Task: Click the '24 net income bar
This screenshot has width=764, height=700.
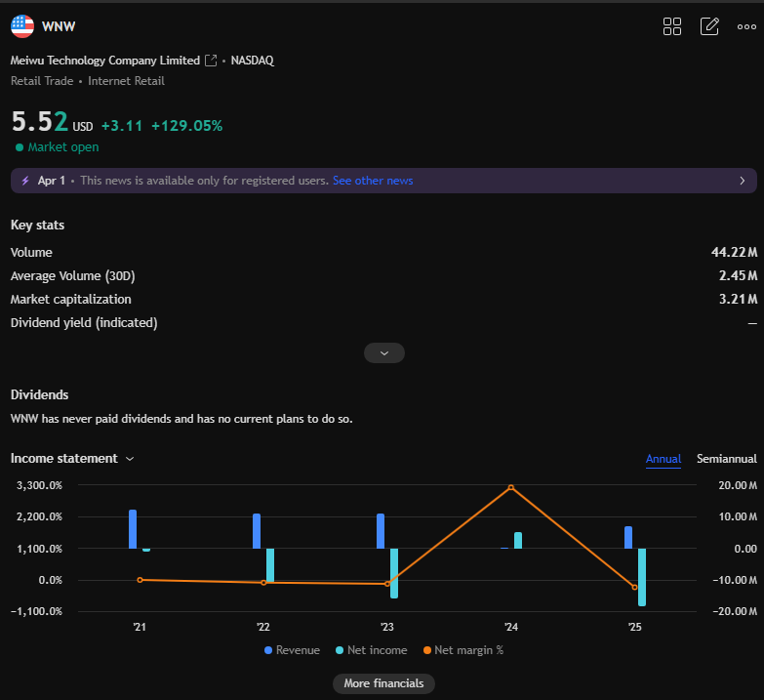Action: click(x=518, y=541)
